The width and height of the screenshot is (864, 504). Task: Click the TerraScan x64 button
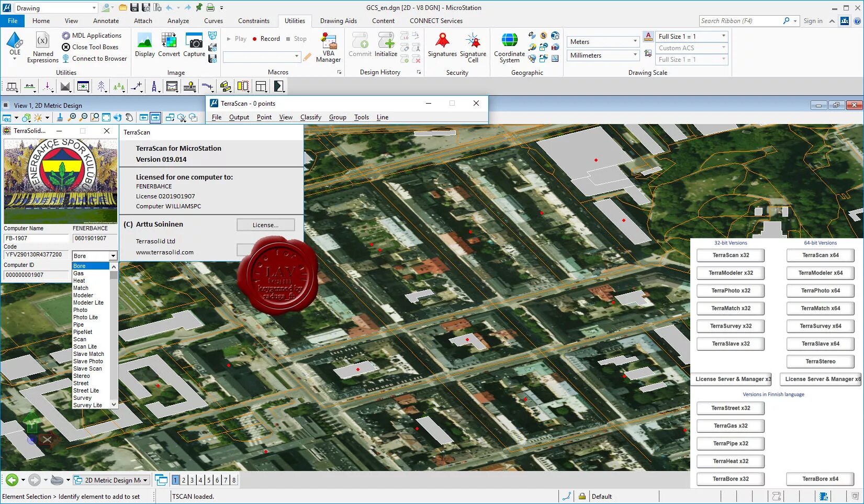(x=820, y=255)
